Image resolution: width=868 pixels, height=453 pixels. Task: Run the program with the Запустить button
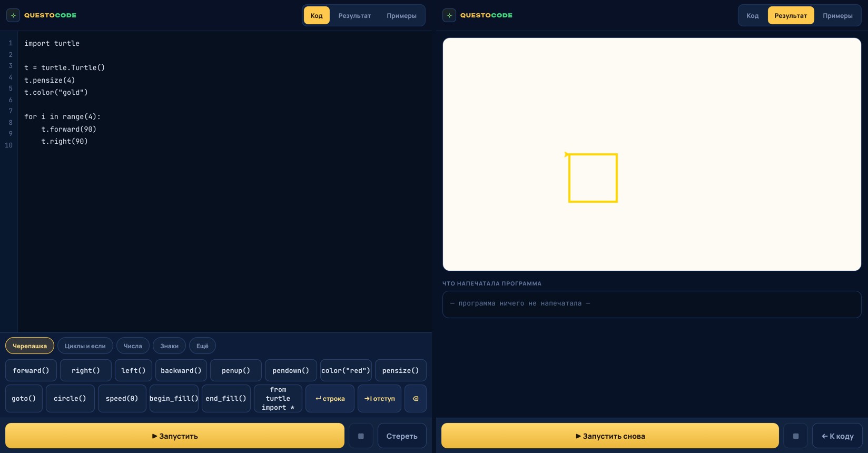pyautogui.click(x=175, y=436)
